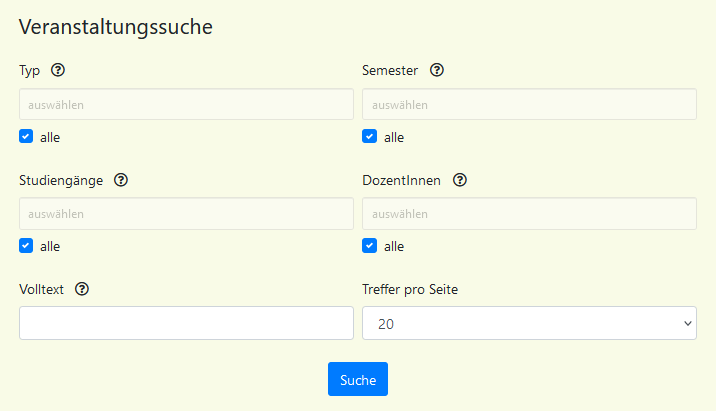Open the Semester help icon
The width and height of the screenshot is (716, 411).
[437, 71]
